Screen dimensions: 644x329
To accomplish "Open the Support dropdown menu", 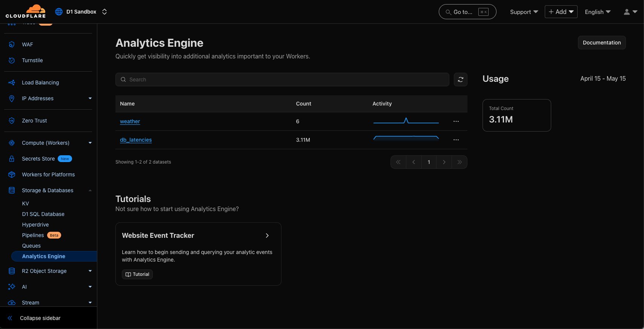I will tap(524, 12).
